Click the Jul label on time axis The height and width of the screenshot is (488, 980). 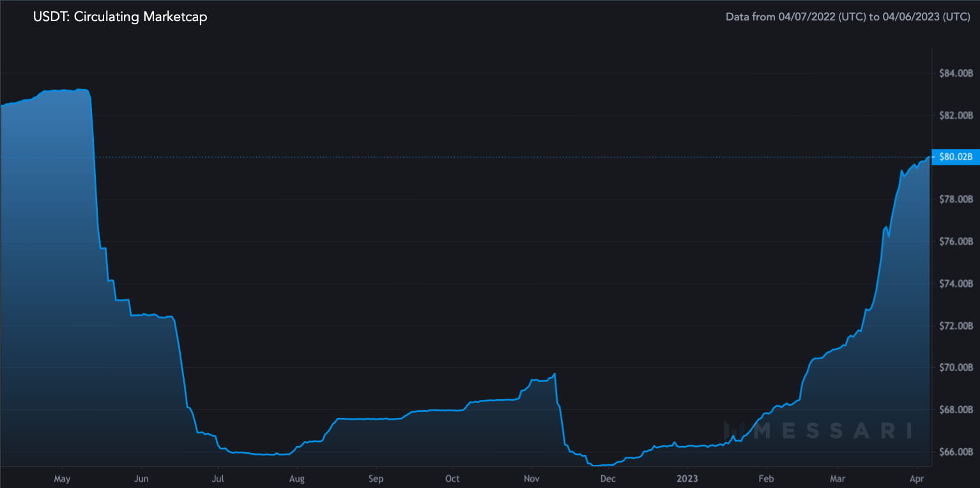coord(218,478)
